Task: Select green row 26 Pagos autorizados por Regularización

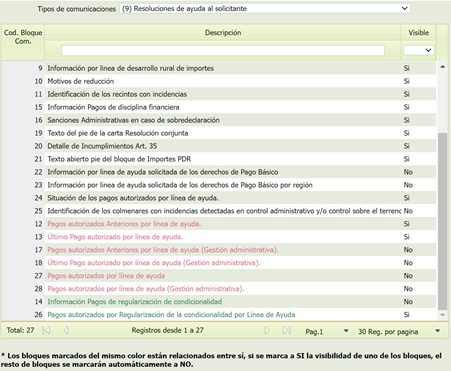Action: (219, 315)
